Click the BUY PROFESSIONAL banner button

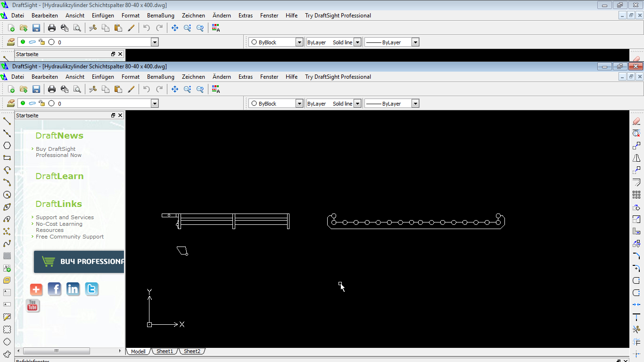pos(79,262)
